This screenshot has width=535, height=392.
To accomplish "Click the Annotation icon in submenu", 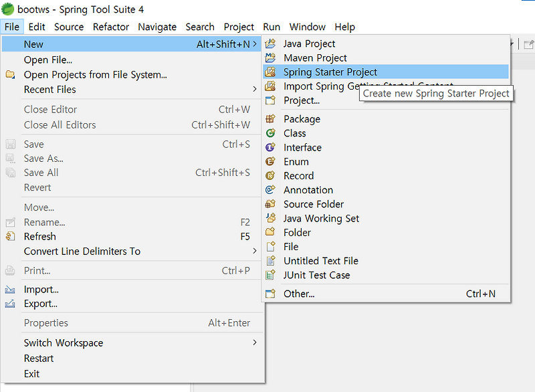I will point(270,190).
